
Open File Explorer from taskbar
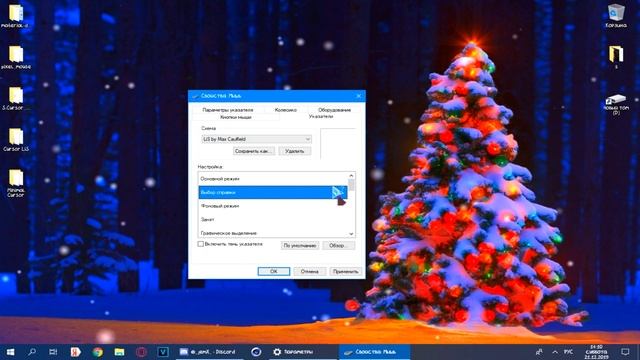(119, 351)
